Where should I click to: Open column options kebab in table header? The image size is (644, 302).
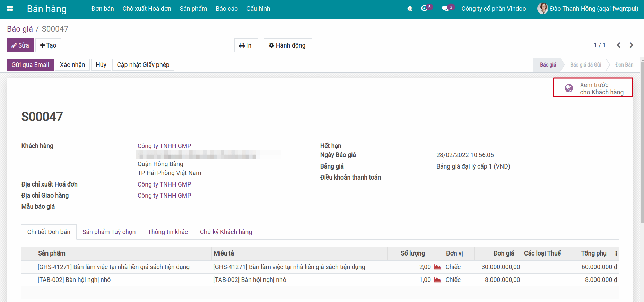pos(616,253)
